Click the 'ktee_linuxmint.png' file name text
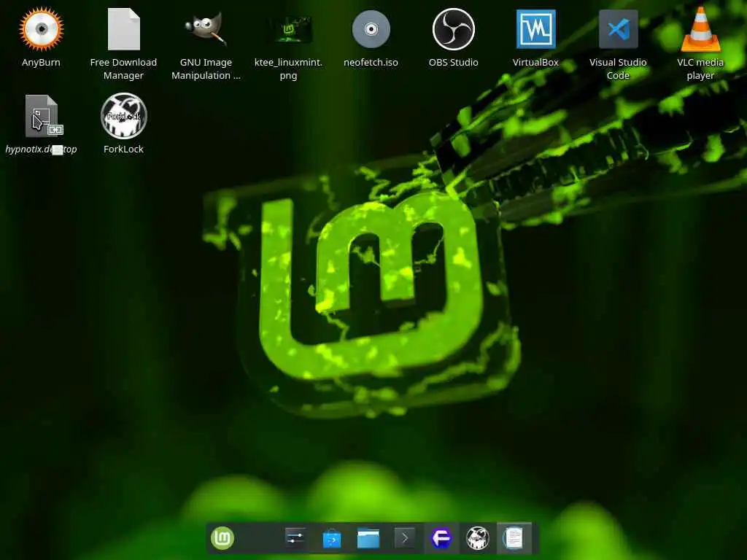This screenshot has height=560, width=747. click(288, 69)
